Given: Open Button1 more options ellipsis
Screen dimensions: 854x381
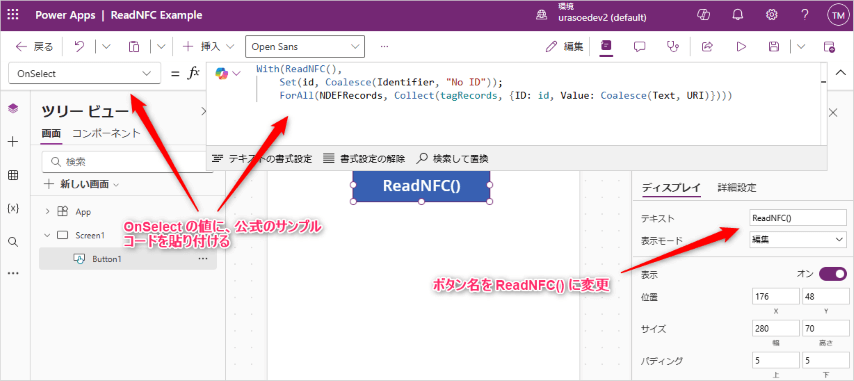Looking at the screenshot, I should coord(203,259).
